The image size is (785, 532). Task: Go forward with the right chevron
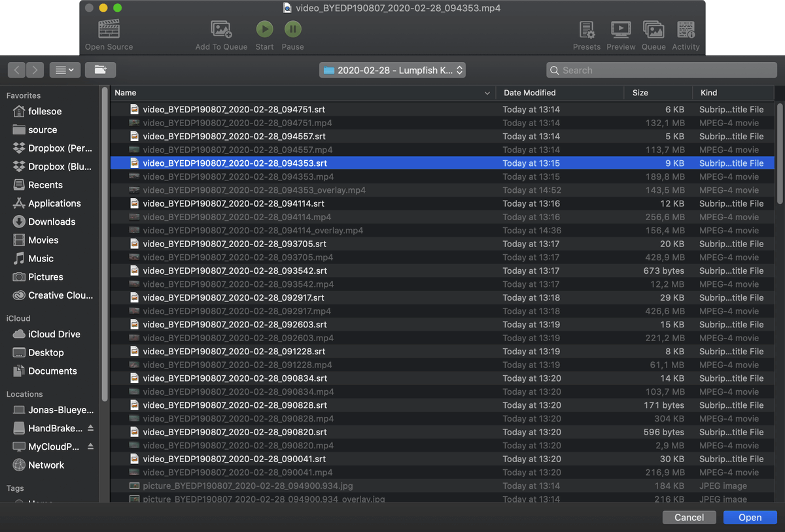click(x=35, y=70)
